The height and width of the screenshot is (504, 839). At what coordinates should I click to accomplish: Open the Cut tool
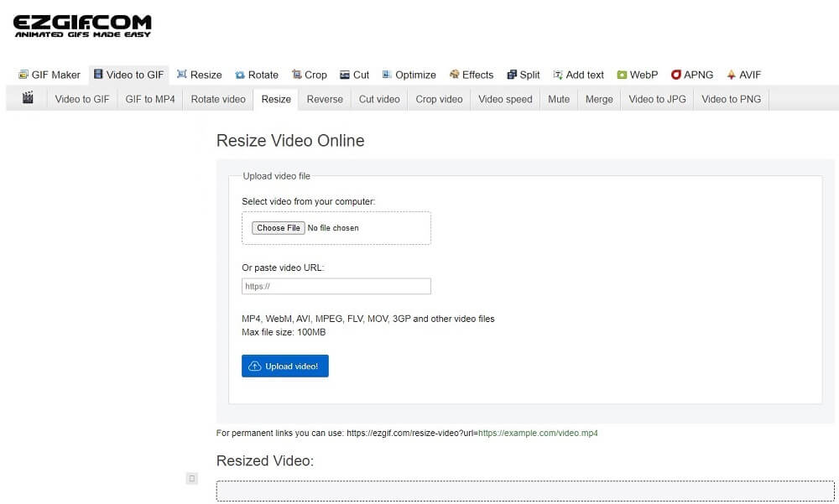[x=354, y=75]
